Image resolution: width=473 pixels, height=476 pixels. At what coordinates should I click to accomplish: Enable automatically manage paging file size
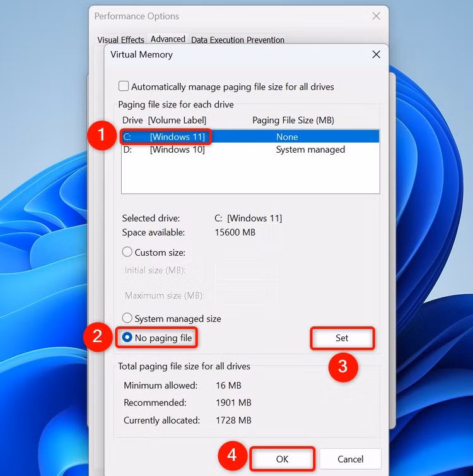pyautogui.click(x=124, y=86)
